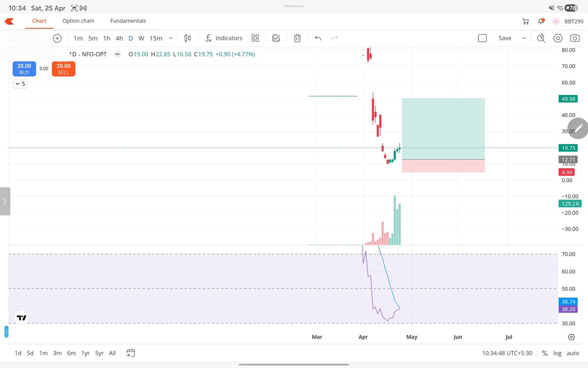Select the green profit target zone
The width and height of the screenshot is (588, 368).
pos(443,129)
